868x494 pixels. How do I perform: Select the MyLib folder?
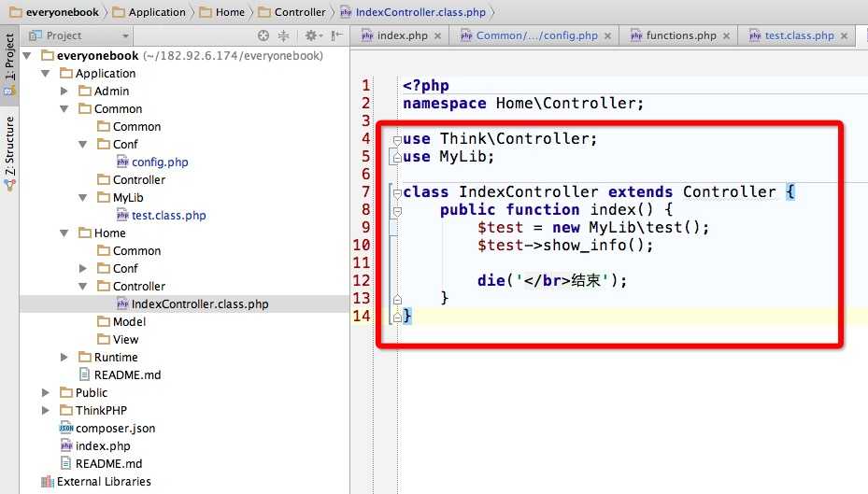[x=128, y=197]
